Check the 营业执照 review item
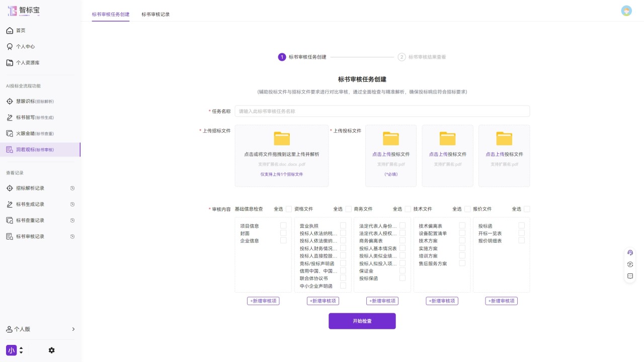This screenshot has height=362, width=644. (344, 225)
